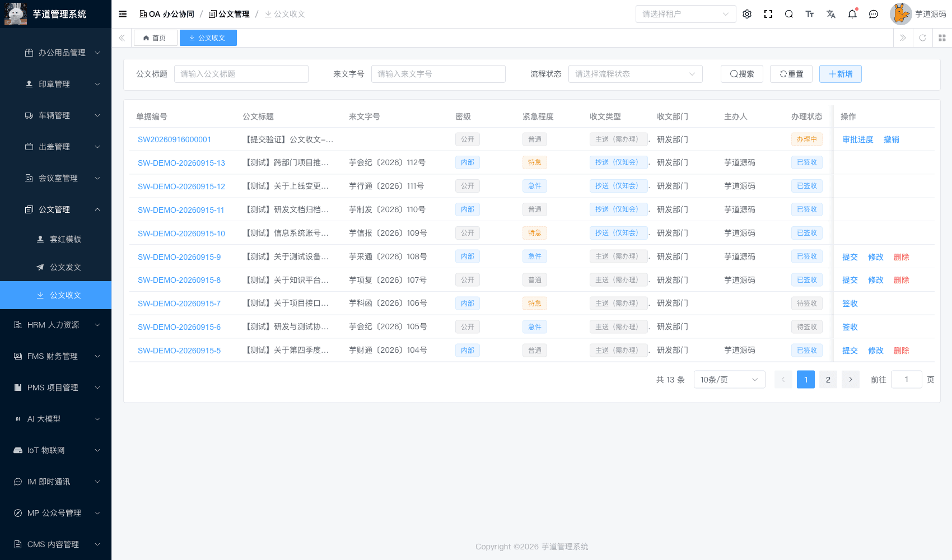This screenshot has width=952, height=560.
Task: Expand the AI 大模型 menu
Action: point(56,419)
